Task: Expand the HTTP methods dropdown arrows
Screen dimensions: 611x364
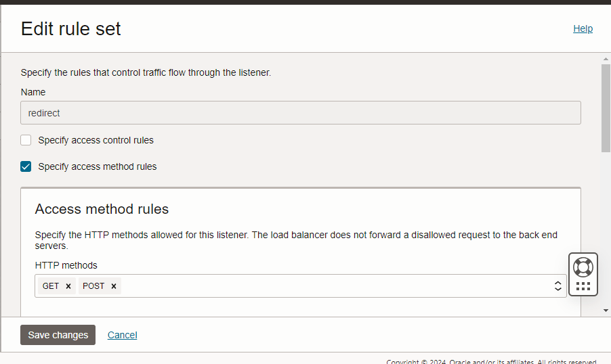Action: [558, 286]
